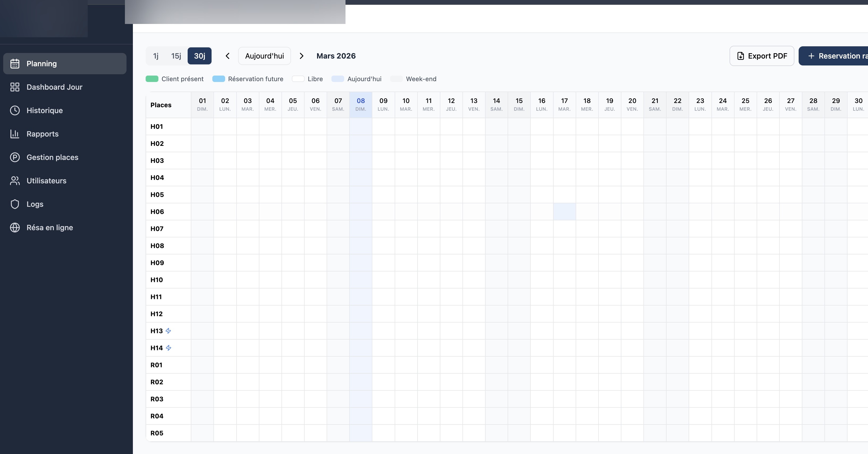Screen dimensions: 868x454
Task: Click the Historique clock icon
Action: pyautogui.click(x=15, y=110)
